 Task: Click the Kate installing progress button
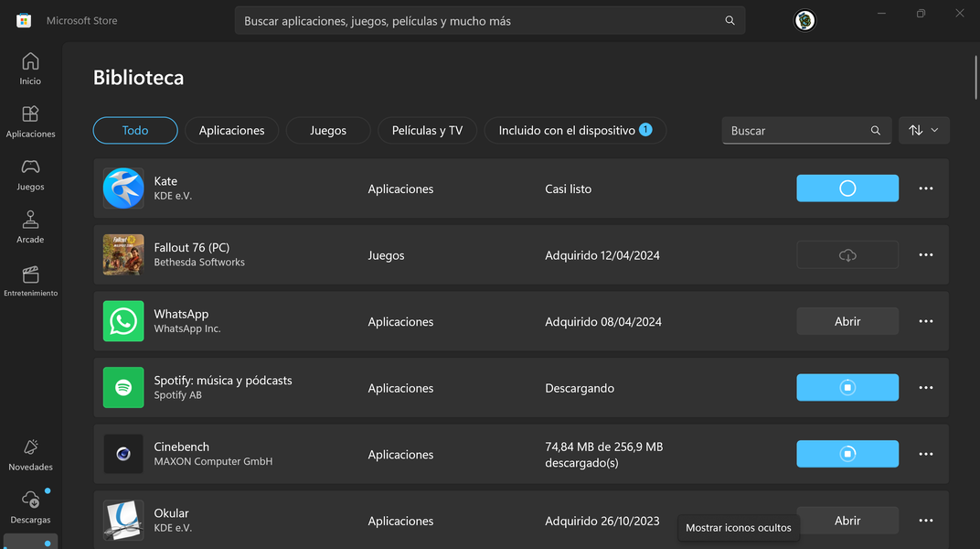[847, 188]
